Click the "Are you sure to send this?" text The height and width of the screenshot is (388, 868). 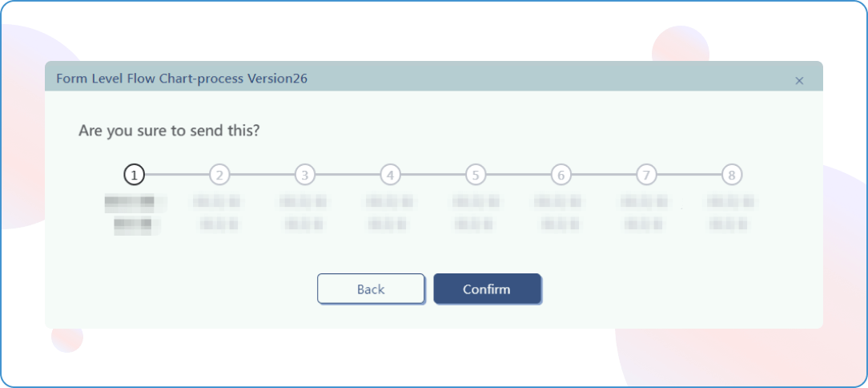[x=169, y=131]
